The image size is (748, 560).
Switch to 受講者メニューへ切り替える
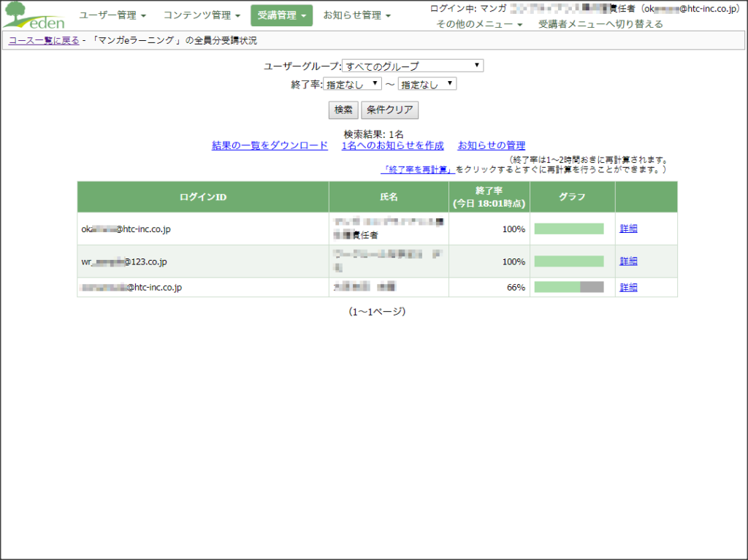600,24
